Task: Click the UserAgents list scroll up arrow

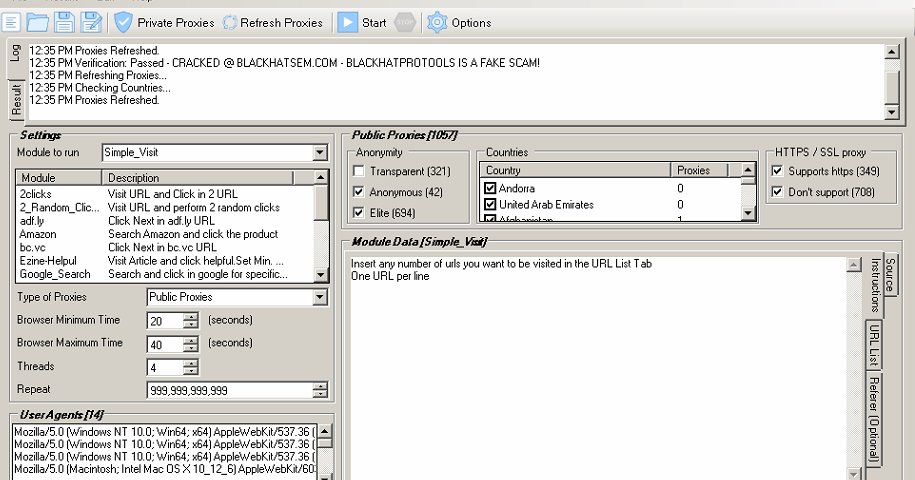Action: [325, 432]
